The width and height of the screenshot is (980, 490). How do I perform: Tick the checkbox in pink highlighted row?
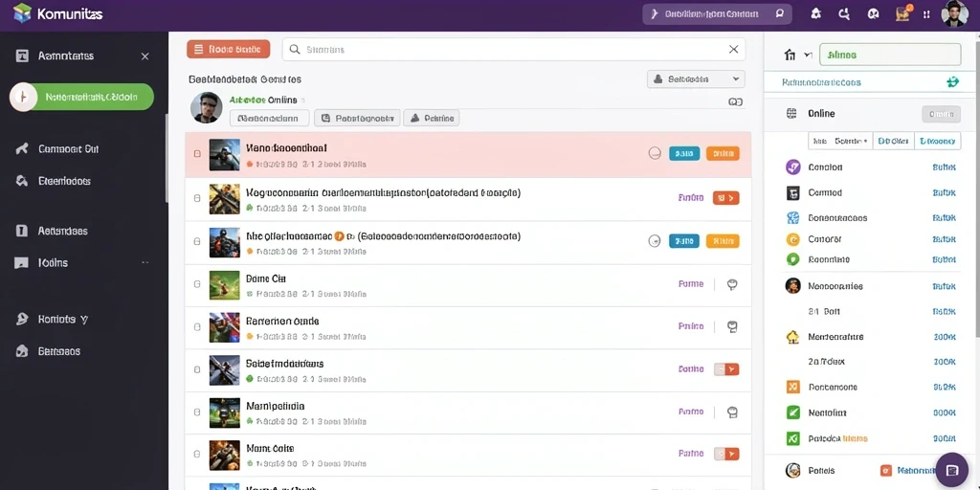197,154
